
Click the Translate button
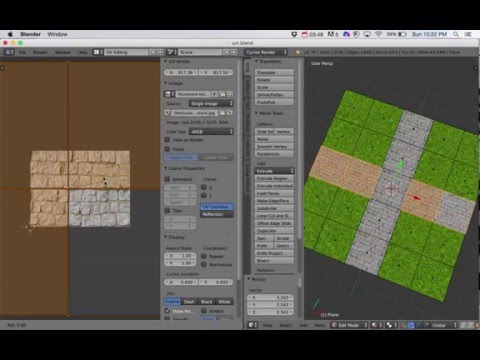[x=274, y=72]
